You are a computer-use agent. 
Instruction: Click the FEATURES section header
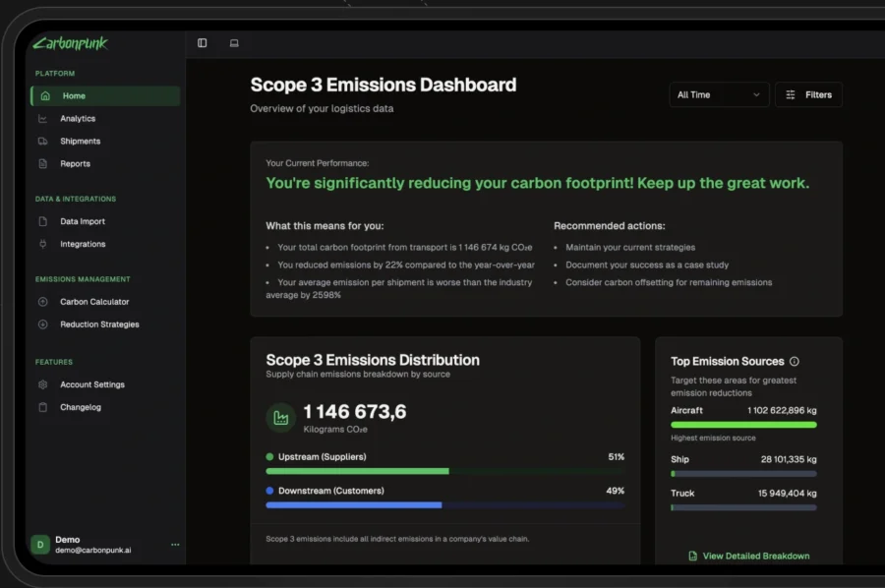54,362
